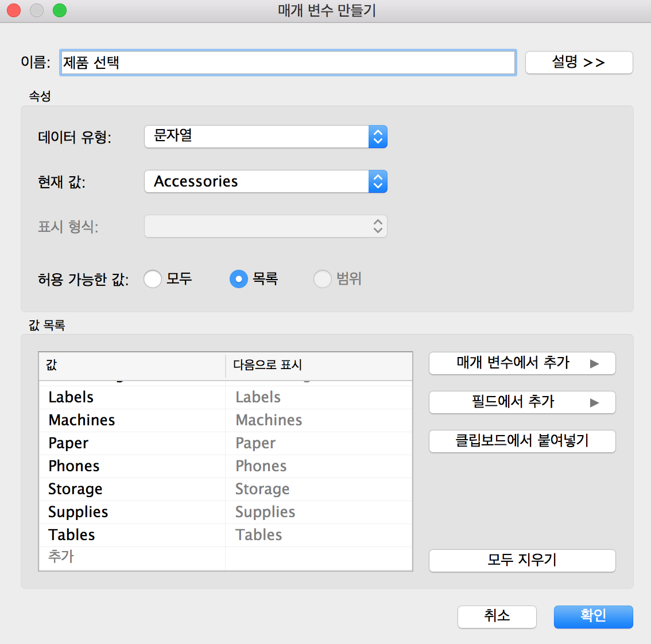Select the Storage value row
651x644 pixels.
tap(132, 489)
